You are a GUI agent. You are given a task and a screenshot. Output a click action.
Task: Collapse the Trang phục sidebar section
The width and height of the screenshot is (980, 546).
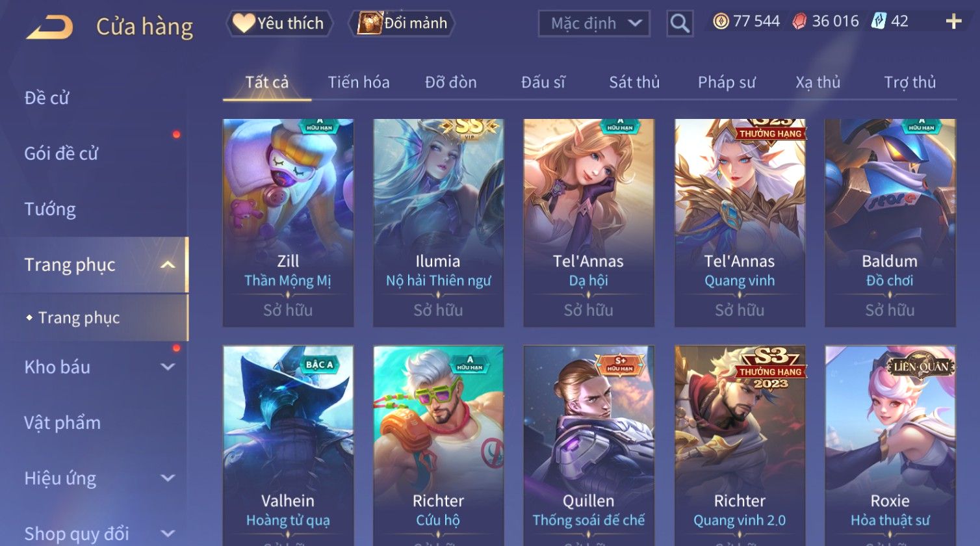[x=168, y=265]
